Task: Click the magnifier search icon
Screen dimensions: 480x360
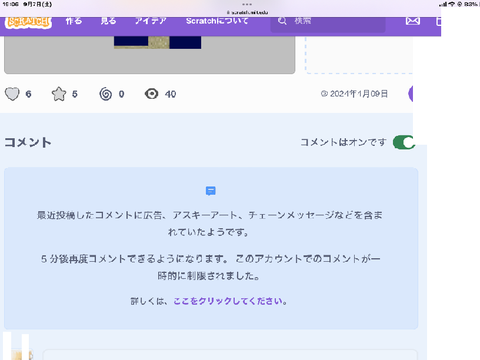Action: 282,21
